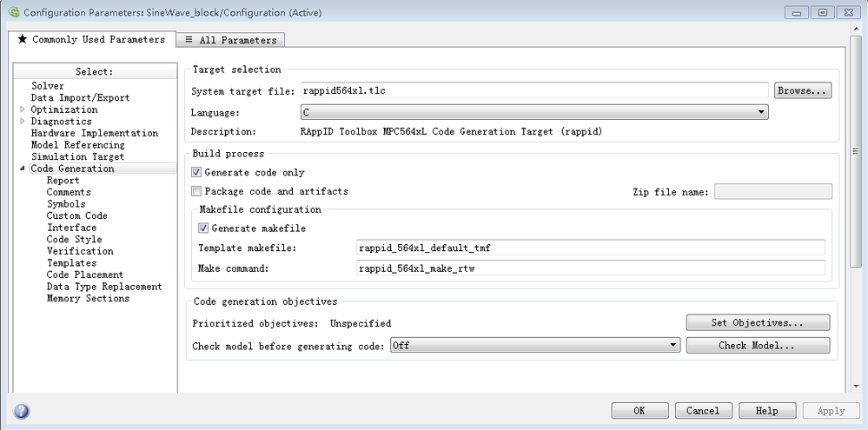Click the Check Model button
The image size is (868, 430).
pos(757,346)
